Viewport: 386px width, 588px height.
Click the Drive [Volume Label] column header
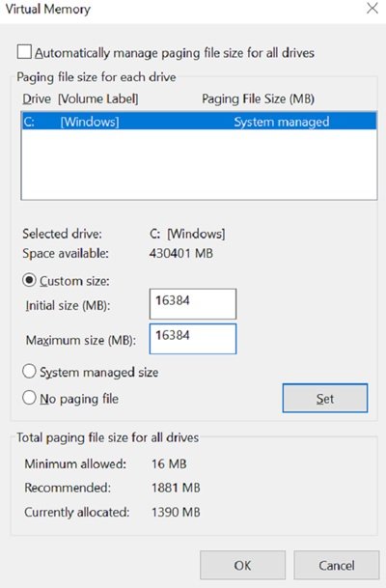point(80,98)
